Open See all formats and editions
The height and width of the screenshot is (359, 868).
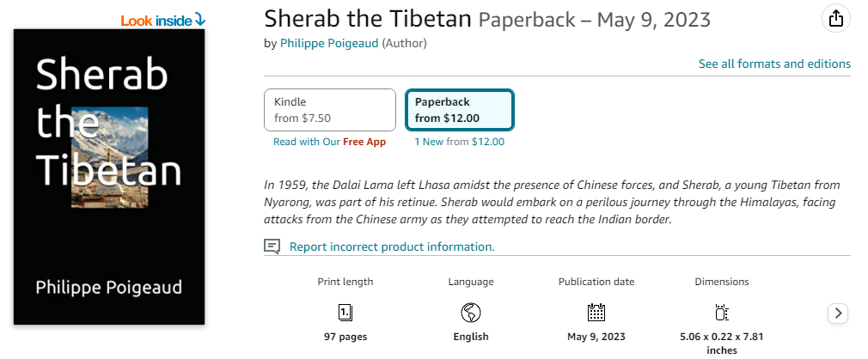point(774,64)
